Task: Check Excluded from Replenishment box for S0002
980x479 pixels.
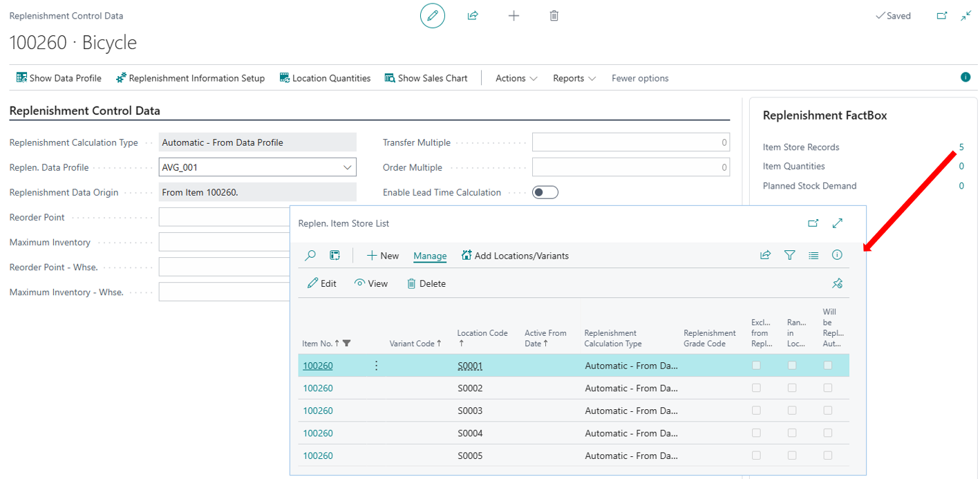Action: (x=756, y=388)
